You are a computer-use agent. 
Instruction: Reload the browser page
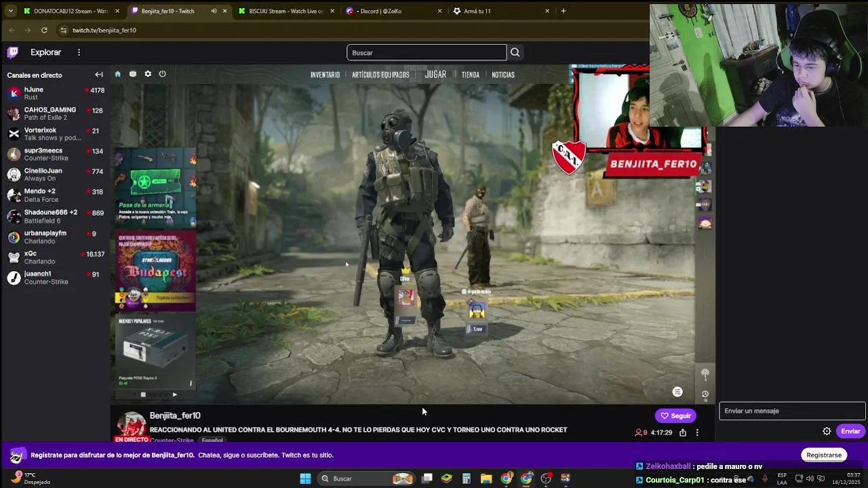[x=44, y=30]
